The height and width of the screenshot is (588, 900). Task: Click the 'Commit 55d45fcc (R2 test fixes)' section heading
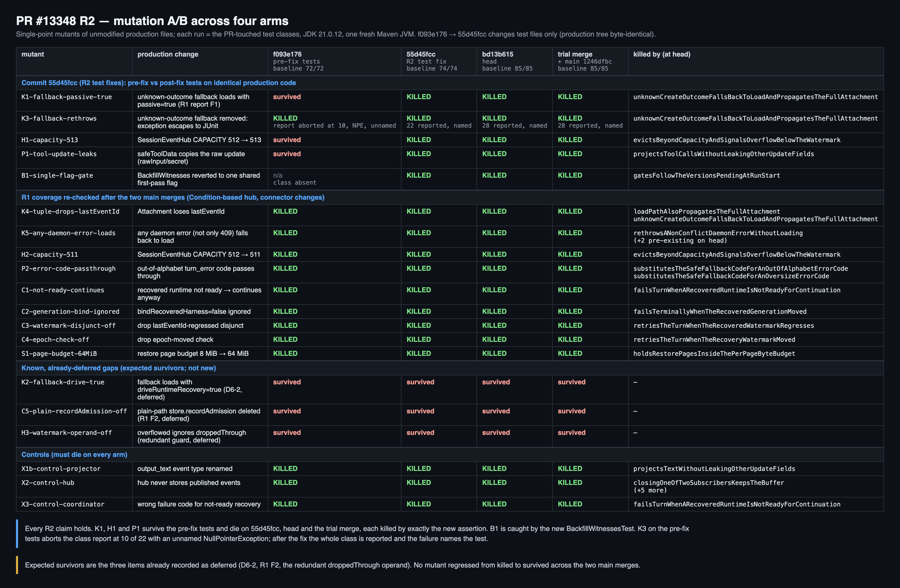pyautogui.click(x=159, y=83)
